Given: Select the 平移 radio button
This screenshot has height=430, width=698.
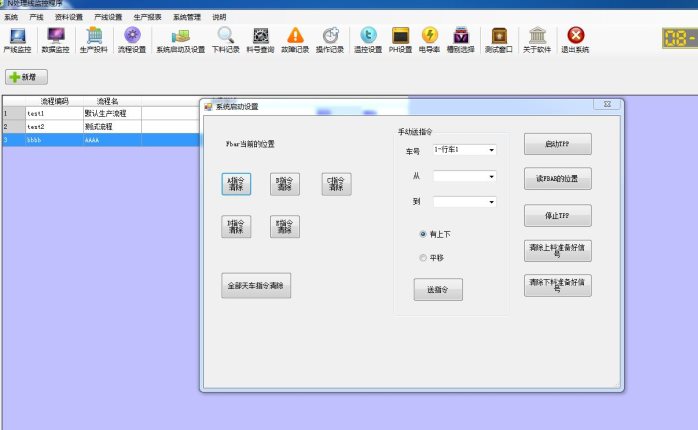Looking at the screenshot, I should point(423,258).
